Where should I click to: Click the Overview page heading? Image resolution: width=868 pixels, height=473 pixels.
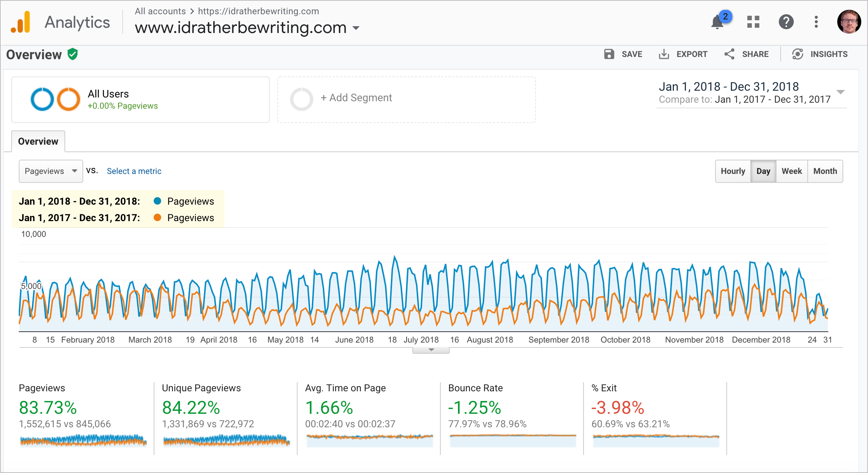[x=34, y=55]
